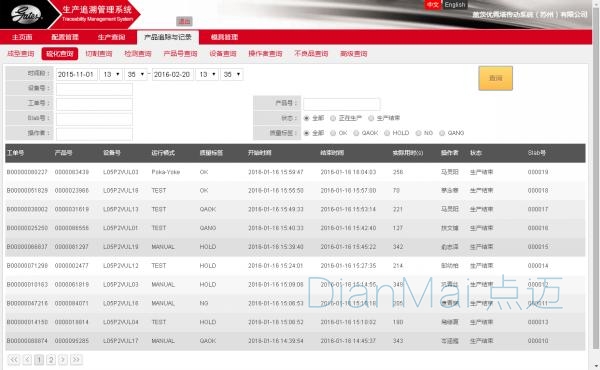Switch to the 成型查询 sub-tab
Screen dimensions: 600x370
[x=21, y=54]
